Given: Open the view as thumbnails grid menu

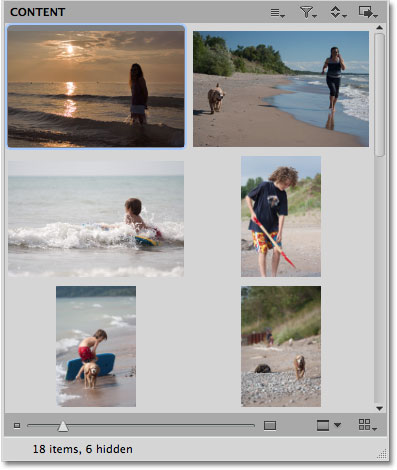Looking at the screenshot, I should (x=367, y=425).
